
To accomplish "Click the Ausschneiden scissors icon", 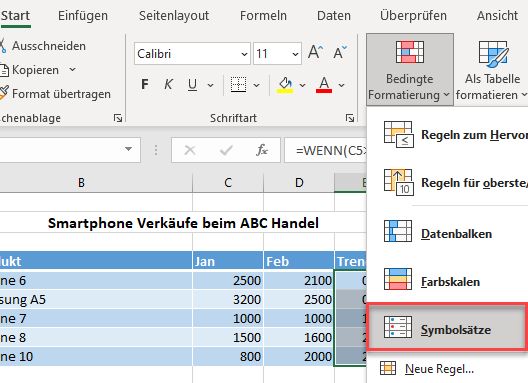I will coord(3,45).
